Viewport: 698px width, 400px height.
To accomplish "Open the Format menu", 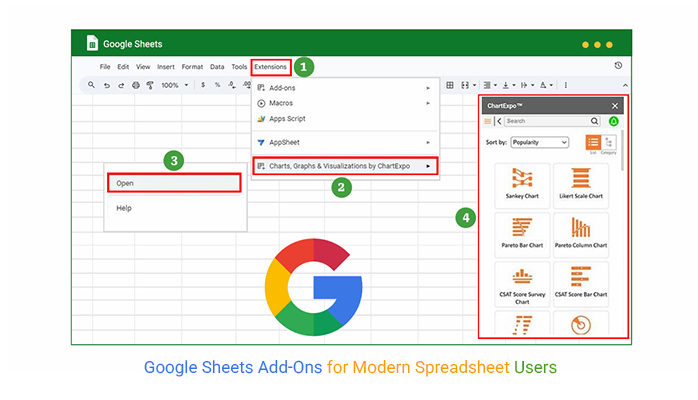I will (x=192, y=67).
